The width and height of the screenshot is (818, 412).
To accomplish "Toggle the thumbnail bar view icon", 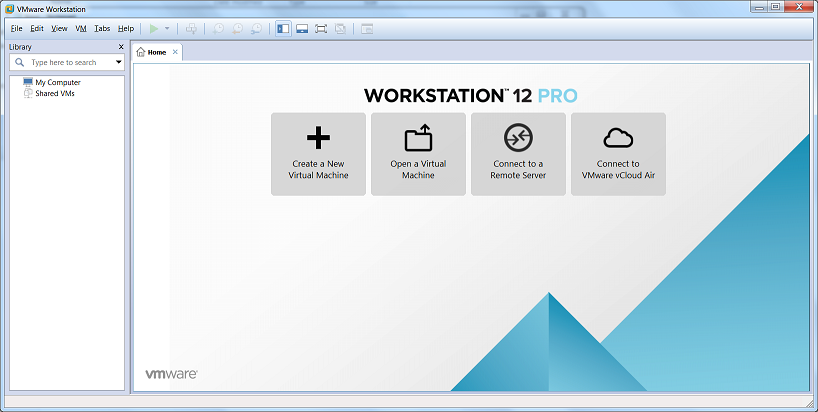I will (x=302, y=29).
